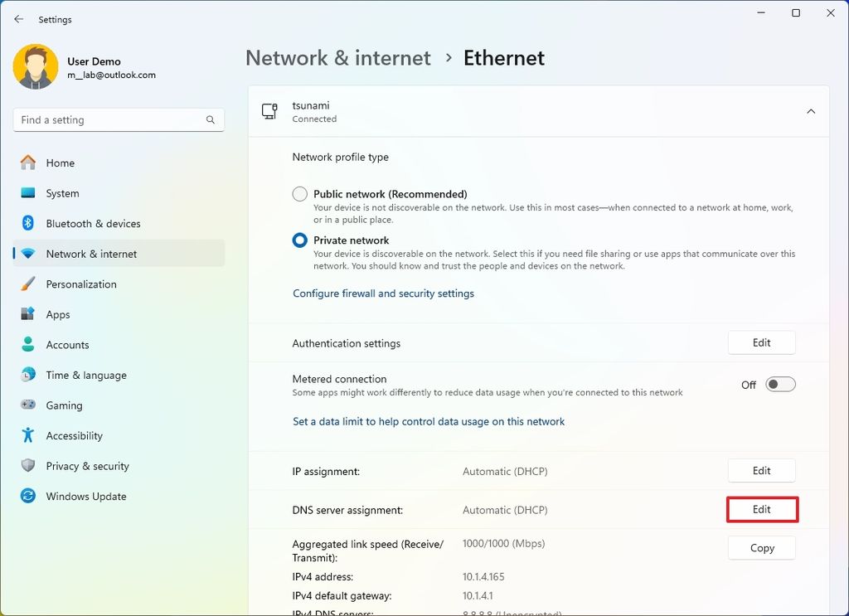Select the Private network radio button
The image size is (849, 616).
pyautogui.click(x=298, y=240)
